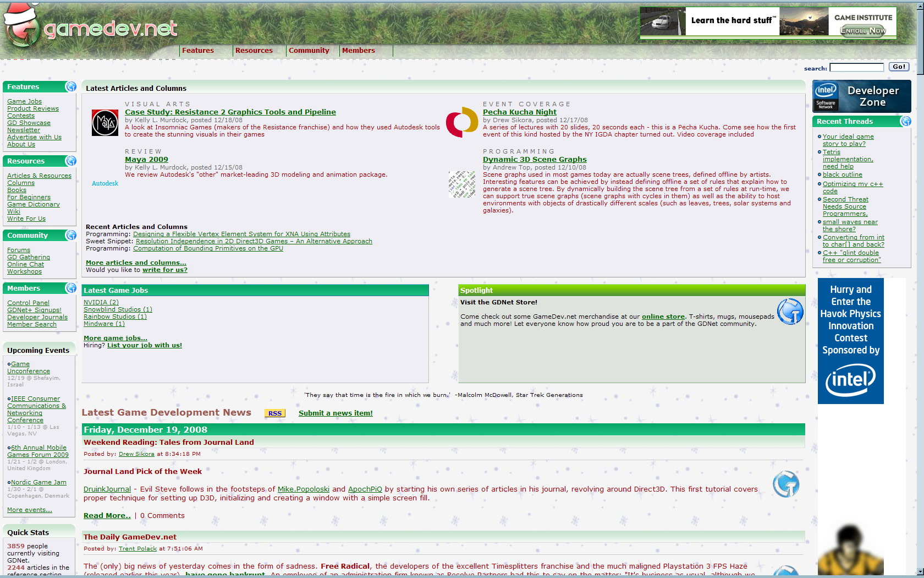This screenshot has width=924, height=578.
Task: Open GD Showcase sidebar link
Action: [x=29, y=123]
